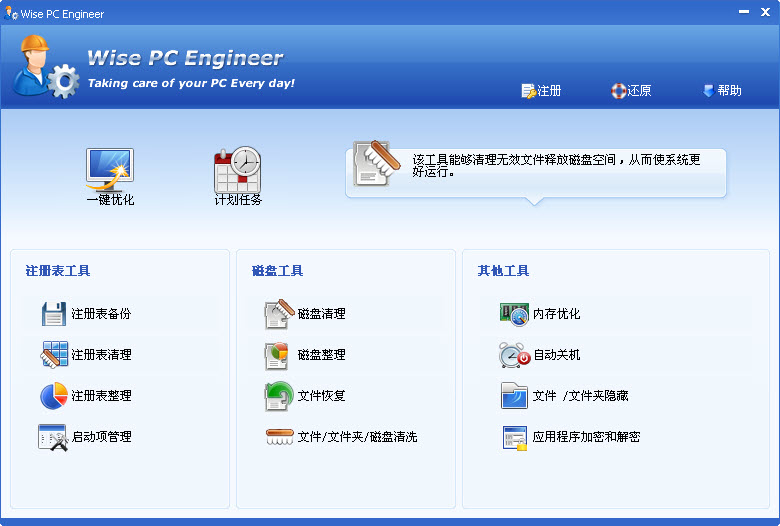Image resolution: width=780 pixels, height=526 pixels.
Task: Open the 一键优化 one-click optimize monitor icon
Action: pos(110,170)
